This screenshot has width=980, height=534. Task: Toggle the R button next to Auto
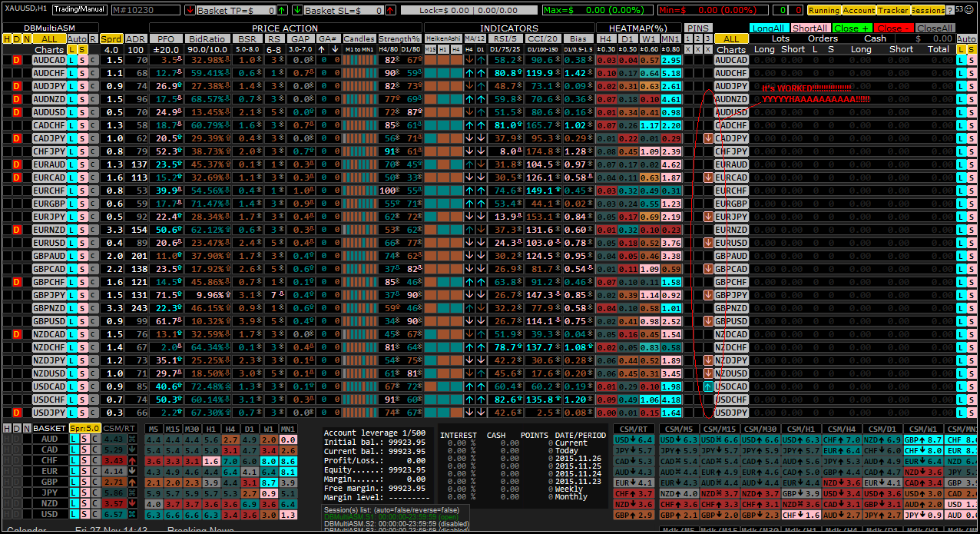pyautogui.click(x=94, y=38)
